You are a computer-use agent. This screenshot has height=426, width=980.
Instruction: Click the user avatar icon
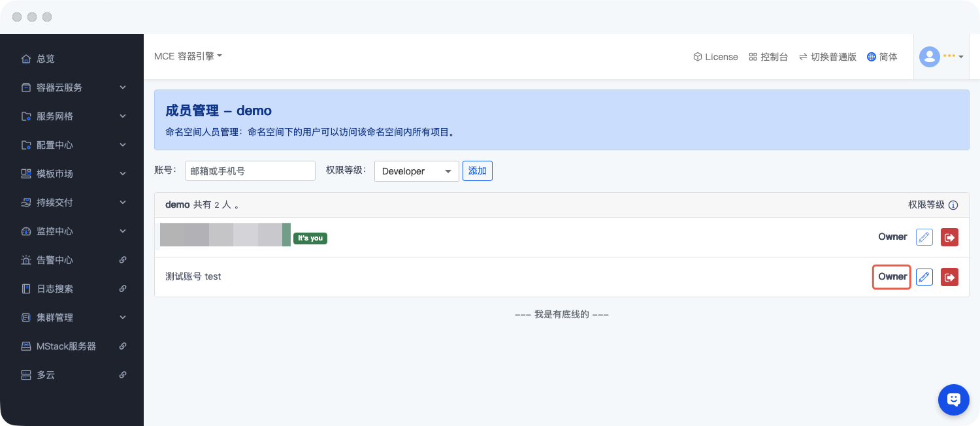pos(929,57)
